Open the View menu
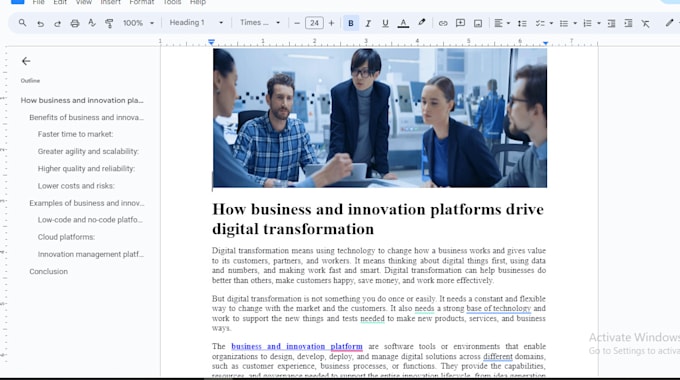Screen dimensions: 680x380 [84, 2]
